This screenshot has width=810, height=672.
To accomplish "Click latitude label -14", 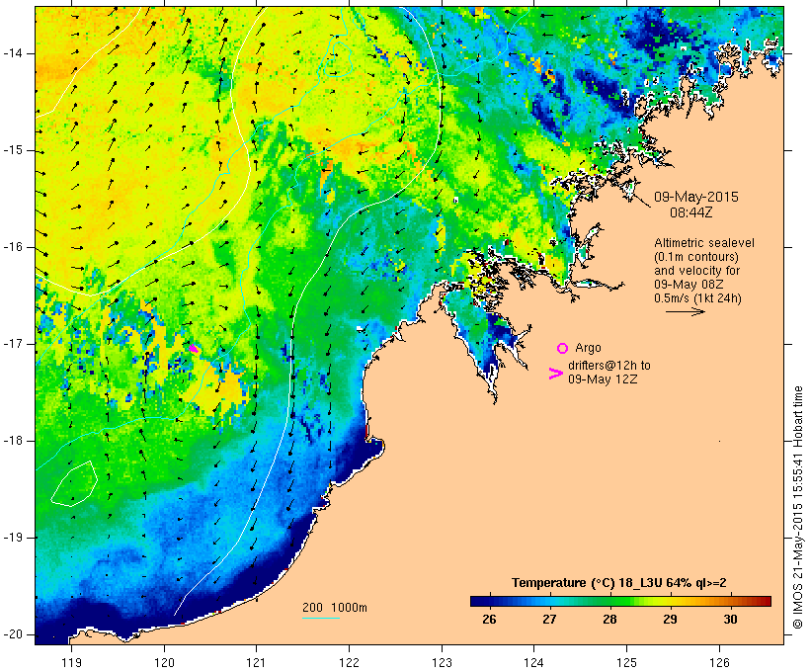I will [13, 53].
